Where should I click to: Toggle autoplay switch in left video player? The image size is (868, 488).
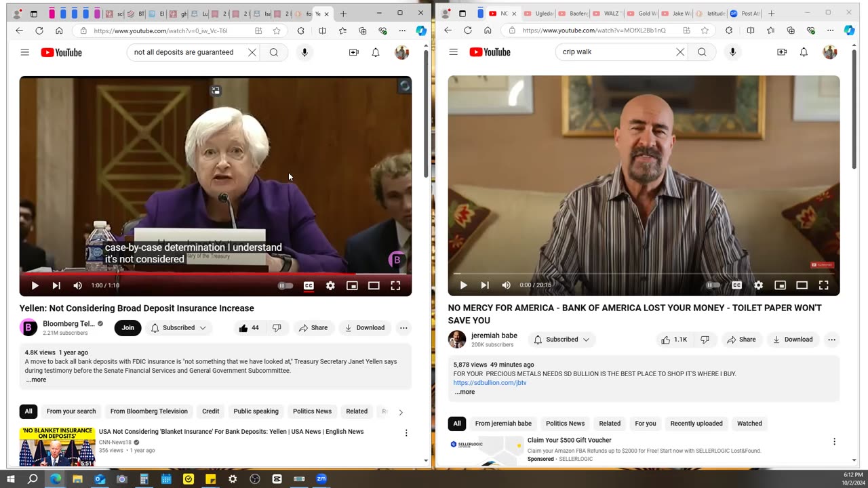click(x=285, y=285)
